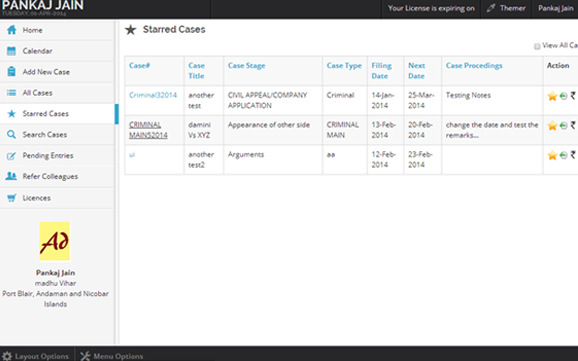Click the Licences cart icon
Screen dimensions: 578x361
coord(12,198)
